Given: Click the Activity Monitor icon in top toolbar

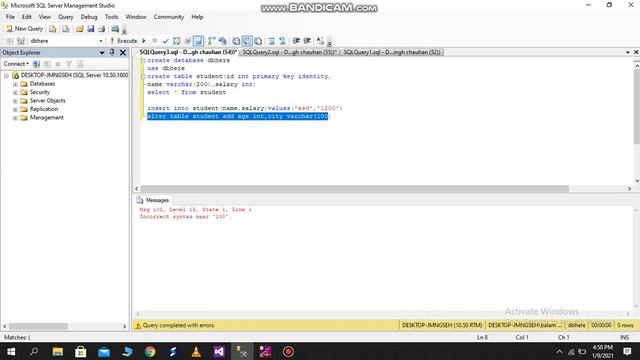Looking at the screenshot, I should coord(115,29).
